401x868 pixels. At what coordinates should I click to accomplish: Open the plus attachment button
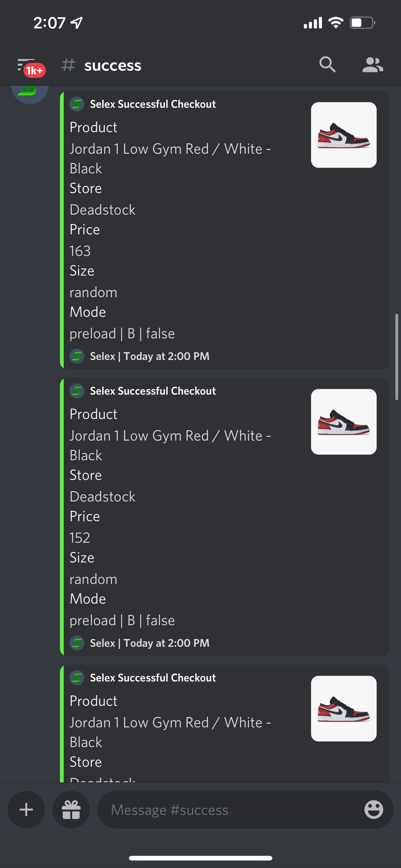tap(26, 809)
